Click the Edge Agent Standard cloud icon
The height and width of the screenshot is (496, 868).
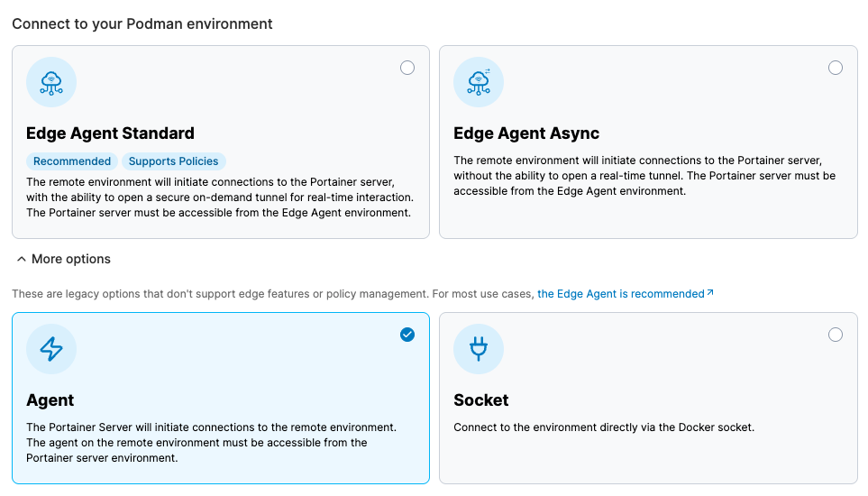click(51, 82)
